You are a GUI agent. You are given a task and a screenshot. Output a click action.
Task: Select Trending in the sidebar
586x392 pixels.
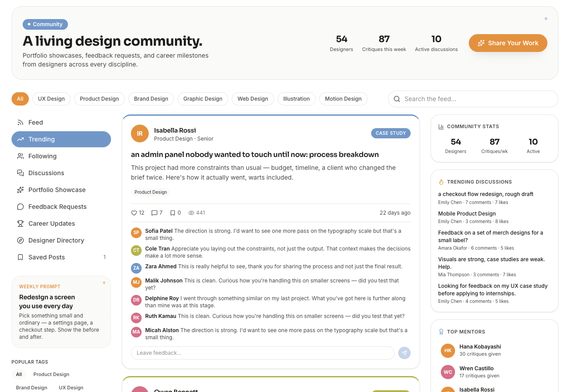(x=61, y=139)
